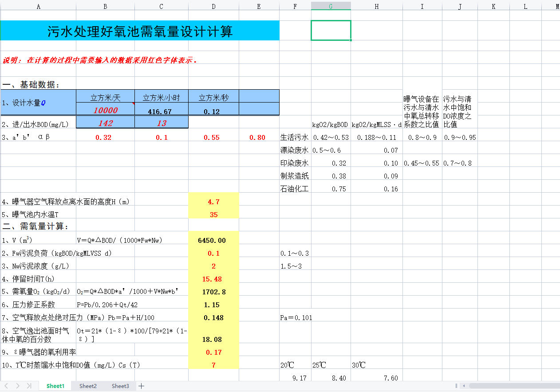This screenshot has height=392, width=560.
Task: Select column D header
Action: coord(213,6)
